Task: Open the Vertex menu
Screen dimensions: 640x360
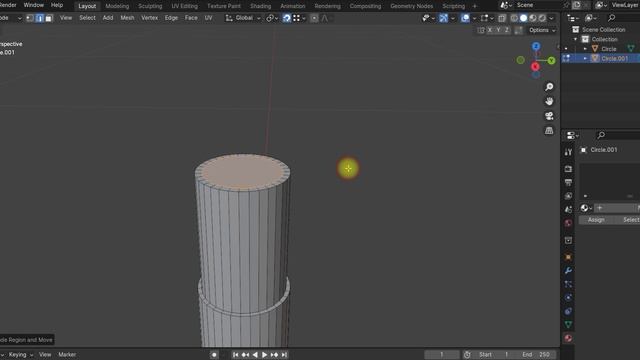Action: (149, 18)
